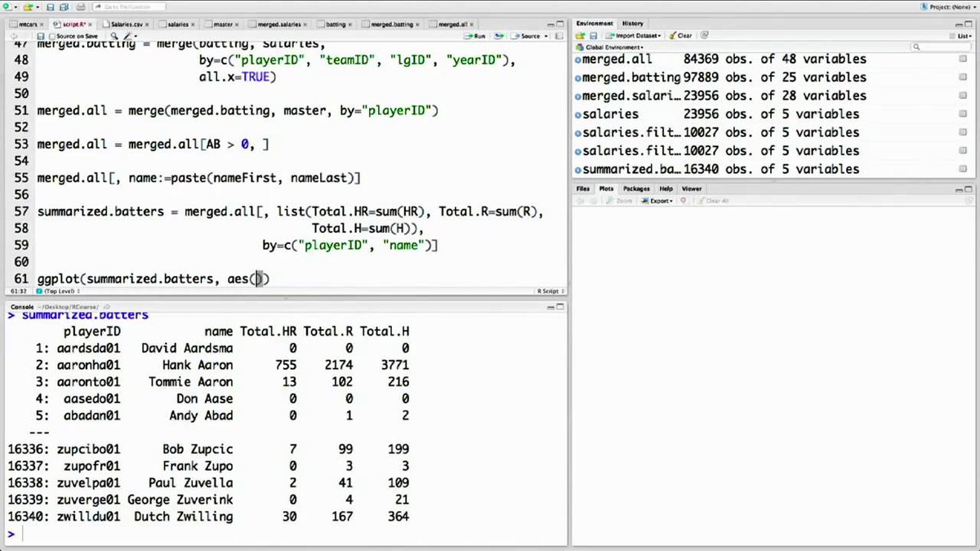Toggle the Source on Save checkbox
The width and height of the screenshot is (980, 551).
coord(54,36)
